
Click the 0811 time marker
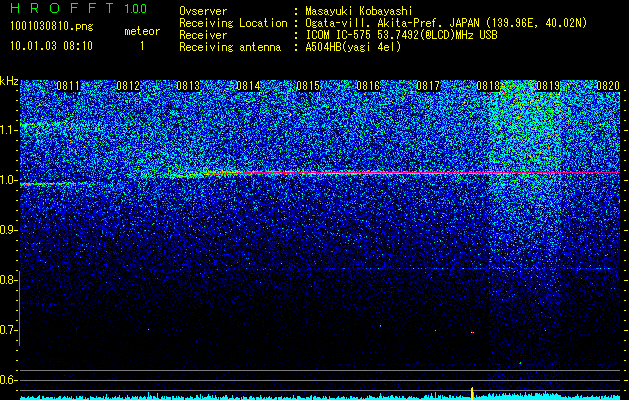[x=68, y=86]
